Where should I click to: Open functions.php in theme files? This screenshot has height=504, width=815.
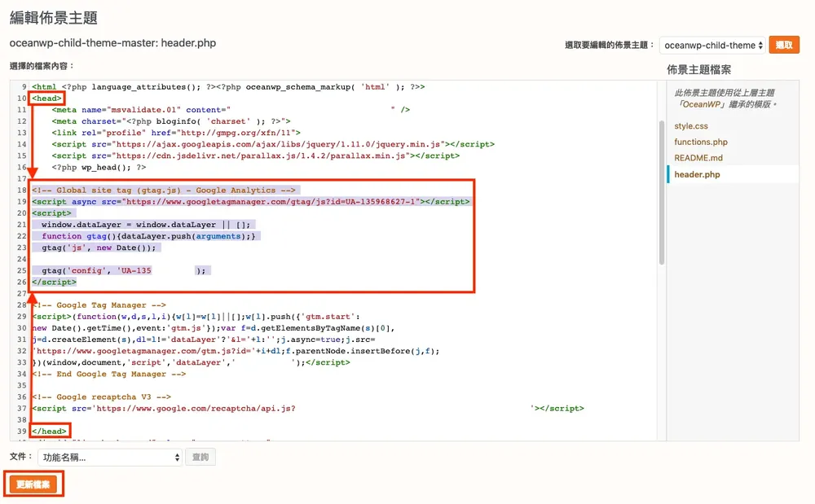pos(701,142)
